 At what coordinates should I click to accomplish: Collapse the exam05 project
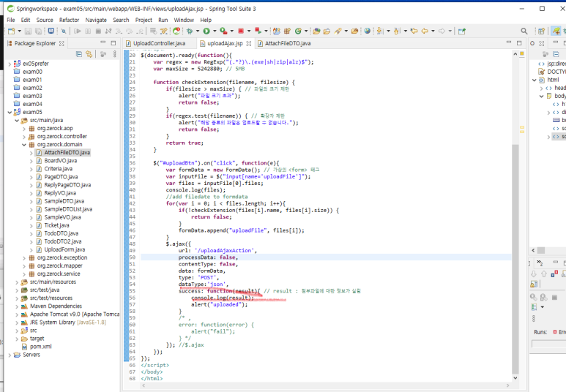(x=10, y=112)
